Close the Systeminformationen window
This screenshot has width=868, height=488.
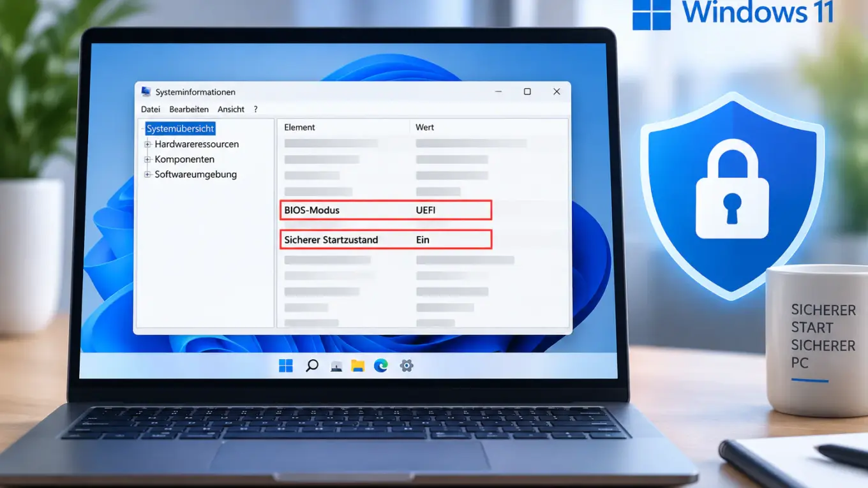click(x=557, y=92)
